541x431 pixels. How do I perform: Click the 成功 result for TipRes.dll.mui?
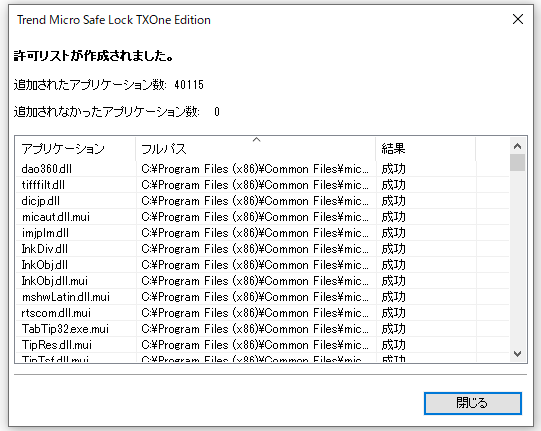[393, 345]
